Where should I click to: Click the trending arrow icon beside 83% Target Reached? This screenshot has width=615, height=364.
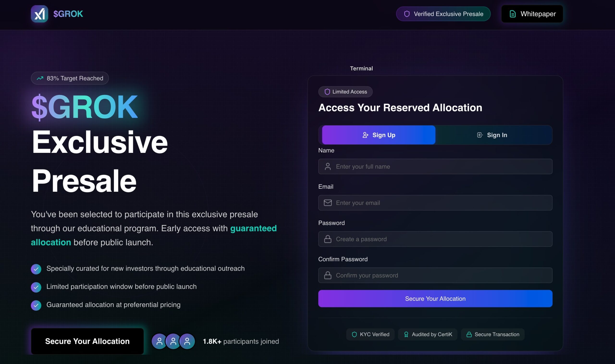point(40,78)
